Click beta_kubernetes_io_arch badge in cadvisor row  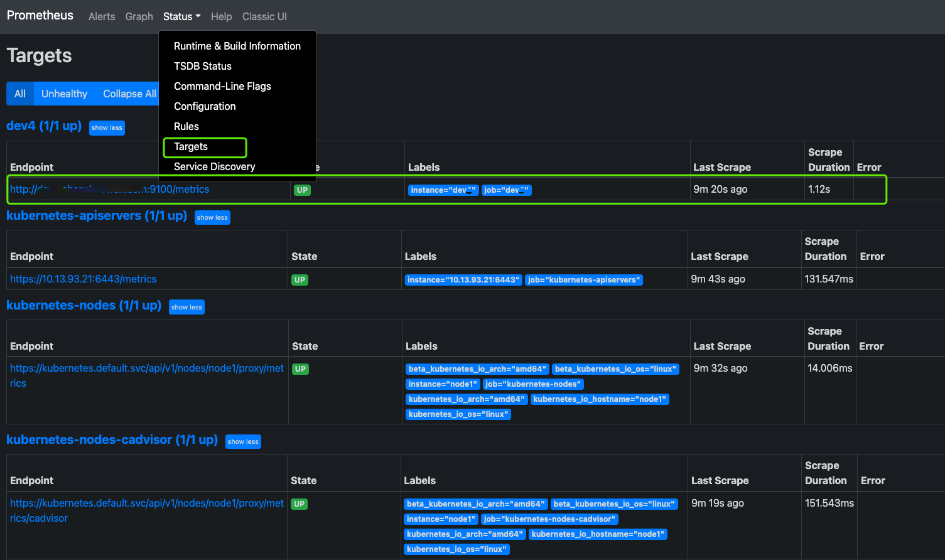(x=476, y=504)
